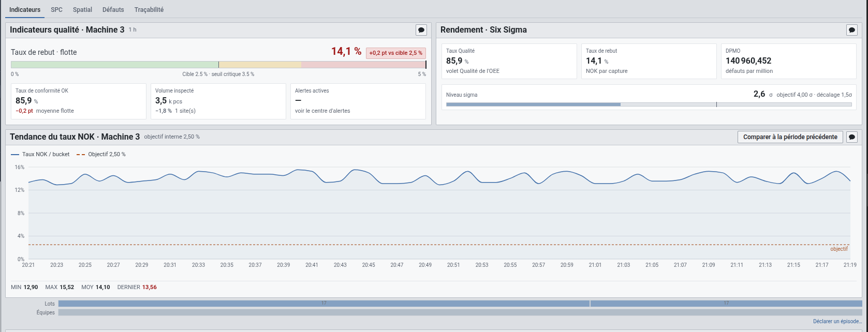
Task: Select the Taux de rebut 14,1 % card
Action: click(649, 61)
